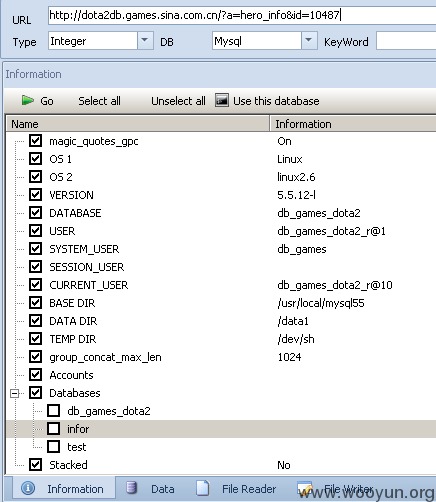
Task: Click the green Go arrow icon
Action: (x=28, y=100)
